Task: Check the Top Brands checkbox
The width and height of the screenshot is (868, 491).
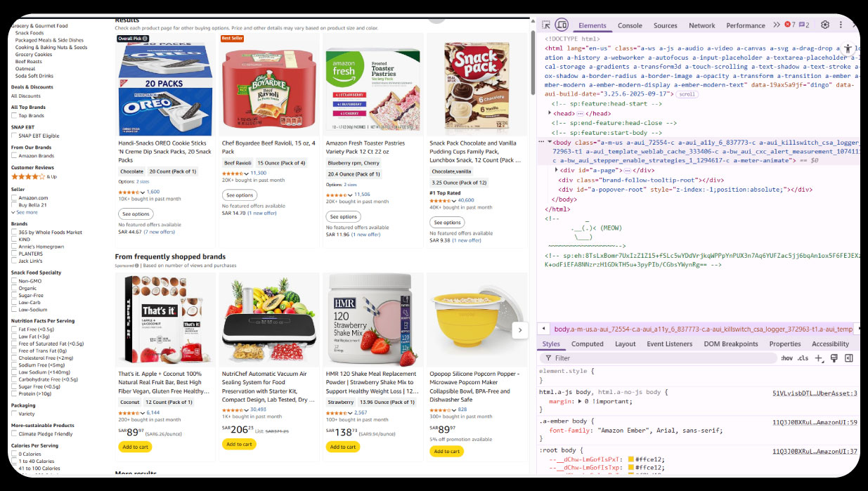Action: click(x=14, y=116)
